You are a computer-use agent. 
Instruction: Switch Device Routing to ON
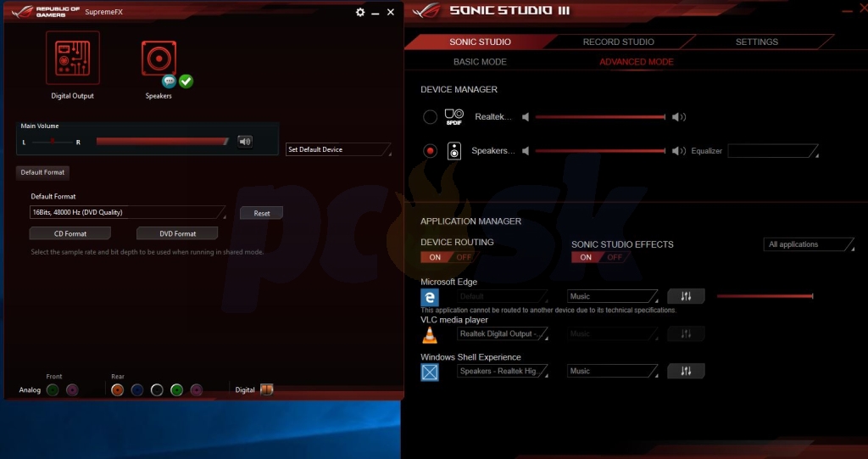[435, 257]
